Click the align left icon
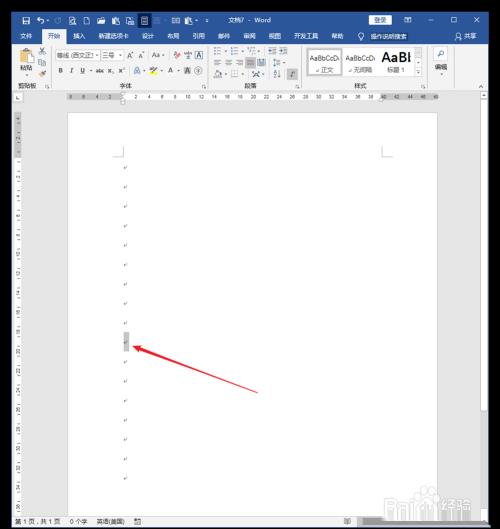Image resolution: width=500 pixels, height=529 pixels. click(x=218, y=62)
